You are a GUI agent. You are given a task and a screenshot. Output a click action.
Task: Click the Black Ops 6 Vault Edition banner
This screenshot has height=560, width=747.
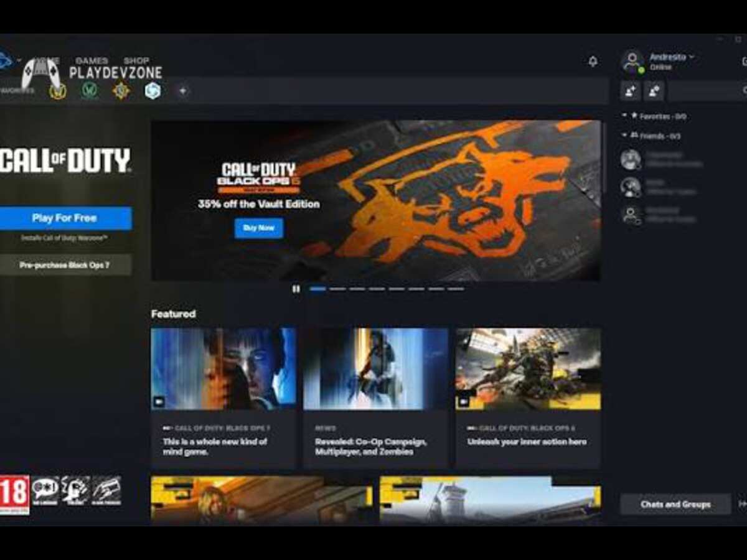pyautogui.click(x=376, y=200)
